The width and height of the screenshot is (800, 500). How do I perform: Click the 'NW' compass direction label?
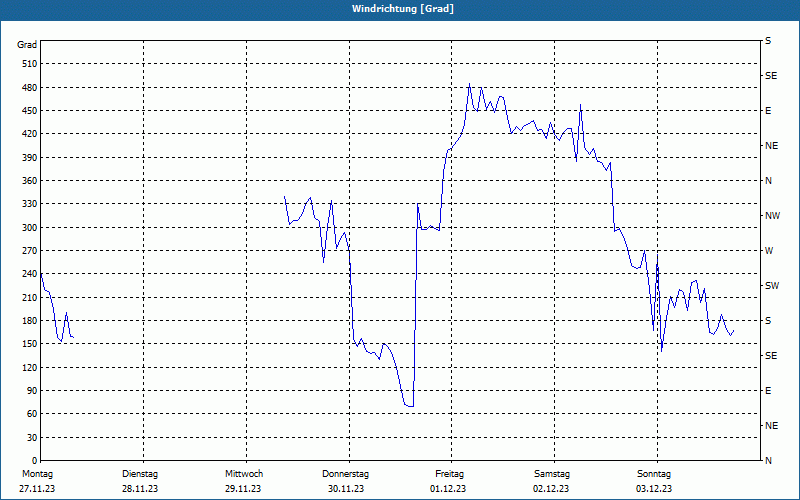(772, 216)
